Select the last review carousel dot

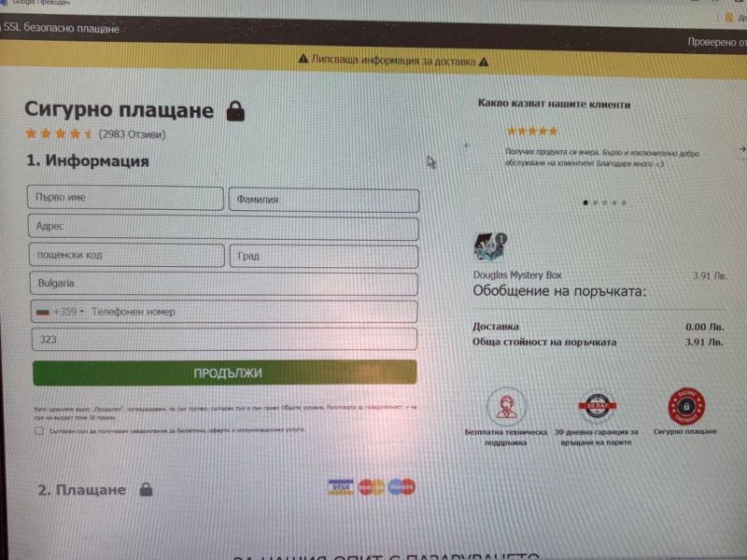[x=624, y=203]
